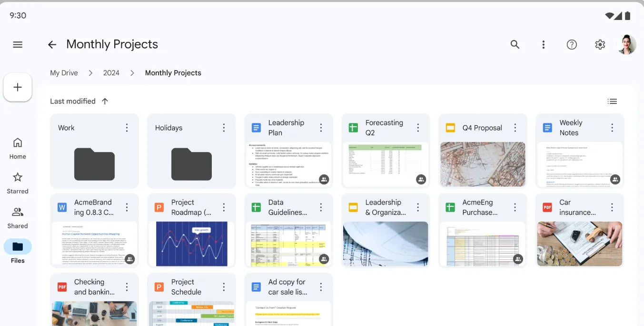Open the Leadership Plan document thumbnail
Screen dimensions: 644x326
(288, 164)
